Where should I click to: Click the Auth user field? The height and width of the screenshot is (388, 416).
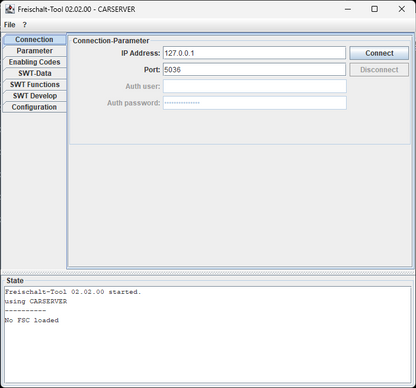[254, 86]
